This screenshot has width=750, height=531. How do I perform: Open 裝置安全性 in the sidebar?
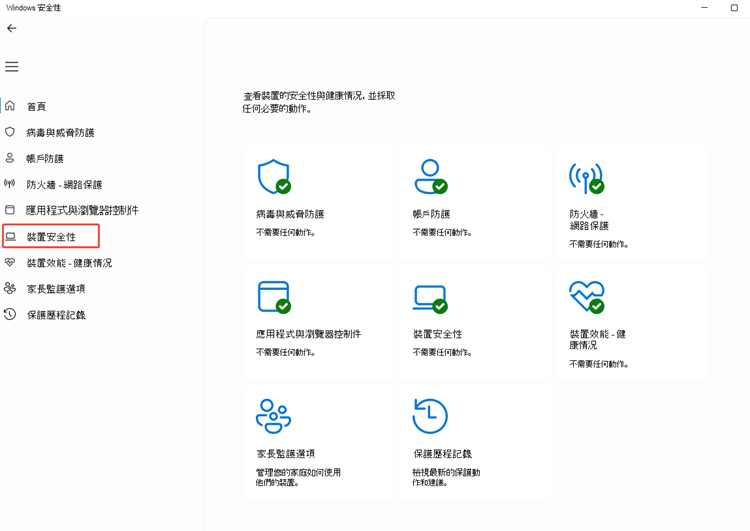click(x=51, y=236)
